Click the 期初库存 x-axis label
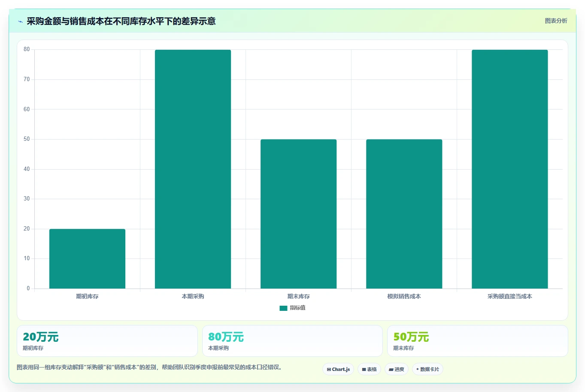Image resolution: width=585 pixels, height=392 pixels. 87,296
